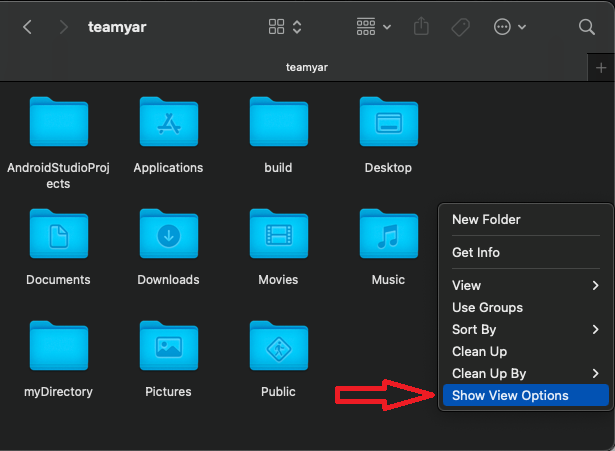
Task: Open the Music folder
Action: (x=388, y=234)
